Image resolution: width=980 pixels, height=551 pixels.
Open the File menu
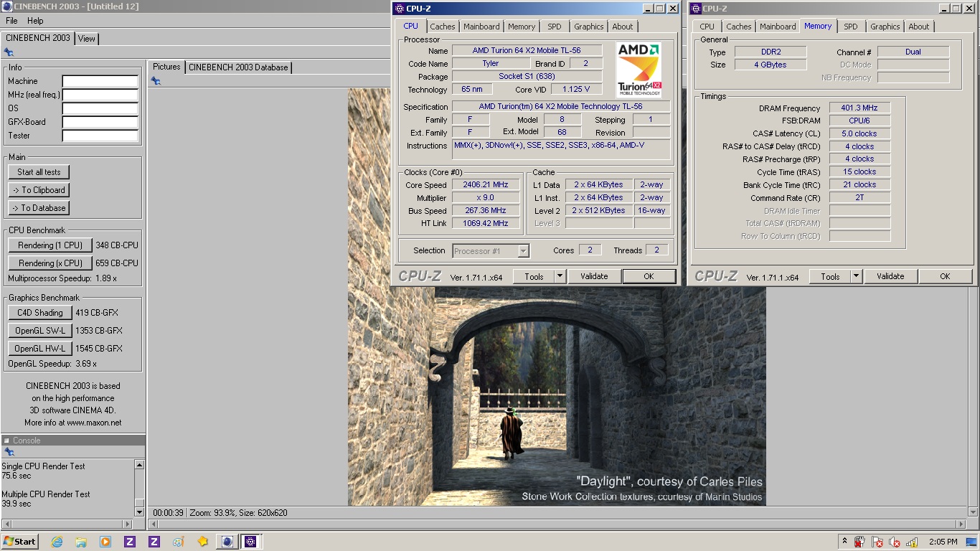[x=11, y=21]
